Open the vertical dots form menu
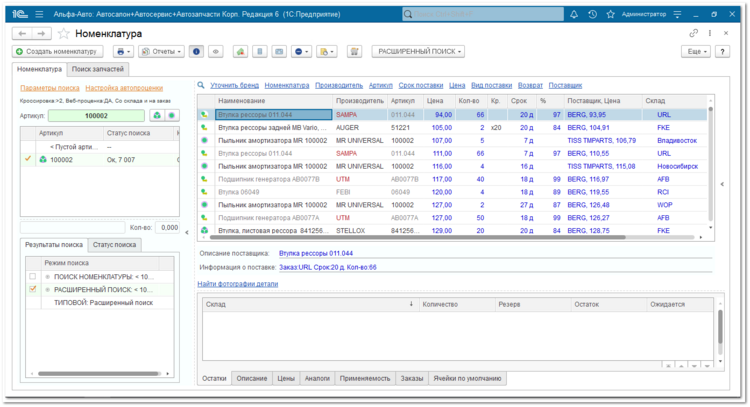This screenshot has width=750, height=407. (710, 33)
